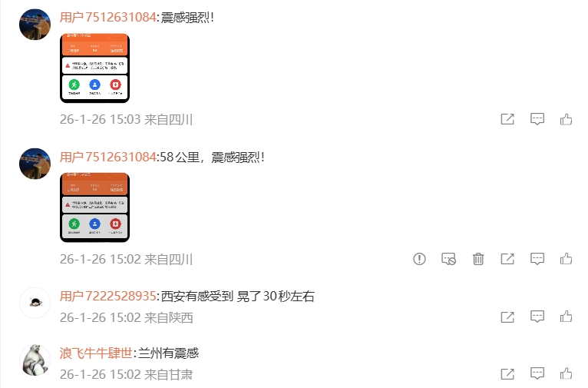Like the 58公里 震感强烈 comment
The image size is (588, 388).
click(566, 259)
